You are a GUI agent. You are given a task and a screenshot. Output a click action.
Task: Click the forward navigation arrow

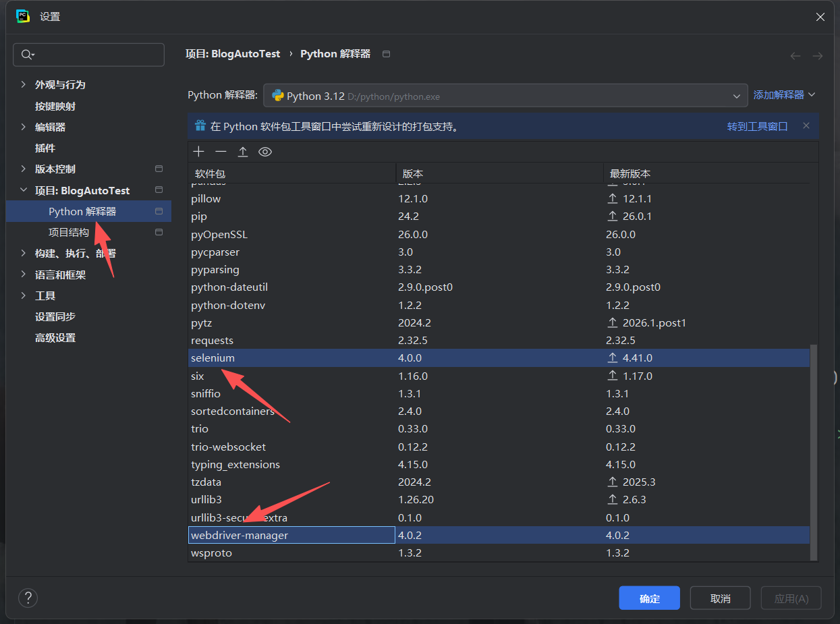pyautogui.click(x=818, y=56)
